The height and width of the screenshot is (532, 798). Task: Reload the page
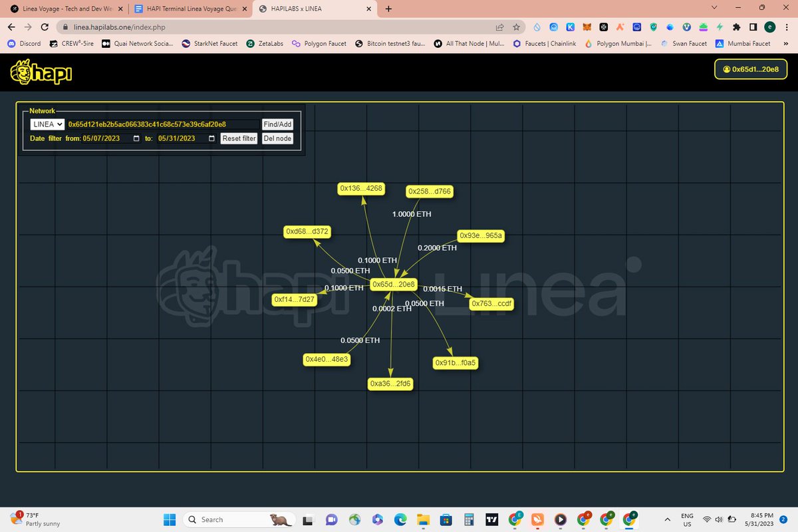point(45,27)
